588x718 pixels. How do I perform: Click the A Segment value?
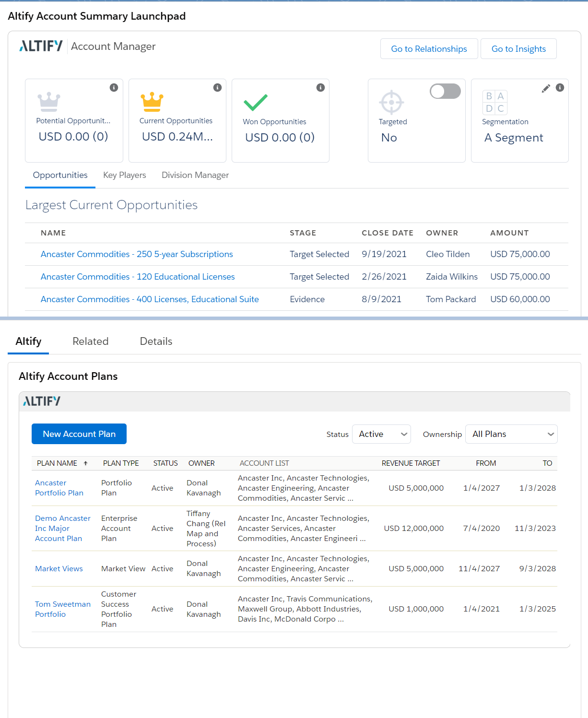(514, 138)
